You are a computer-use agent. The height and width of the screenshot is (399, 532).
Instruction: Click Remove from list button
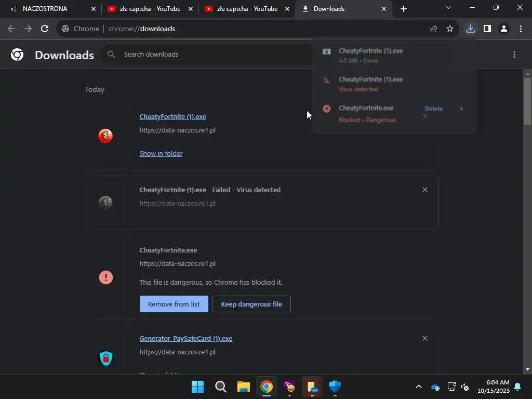click(x=174, y=304)
